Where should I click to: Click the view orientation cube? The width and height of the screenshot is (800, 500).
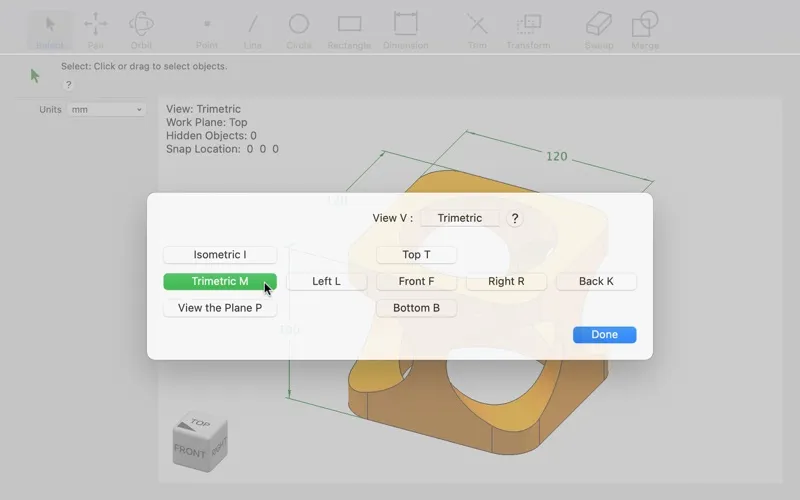pos(200,442)
